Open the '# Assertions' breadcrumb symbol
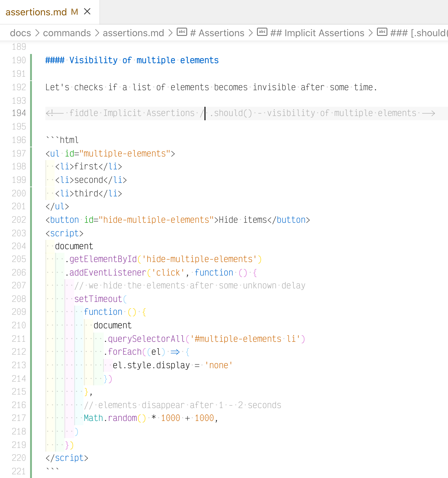 217,33
